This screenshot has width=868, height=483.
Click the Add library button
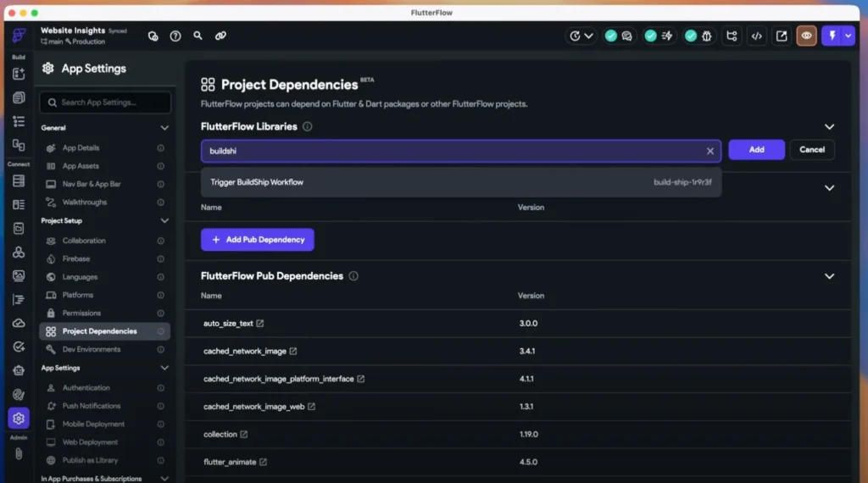pyautogui.click(x=756, y=150)
